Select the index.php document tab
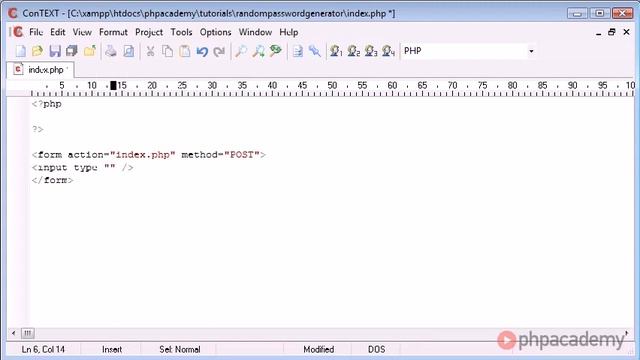 pos(40,70)
